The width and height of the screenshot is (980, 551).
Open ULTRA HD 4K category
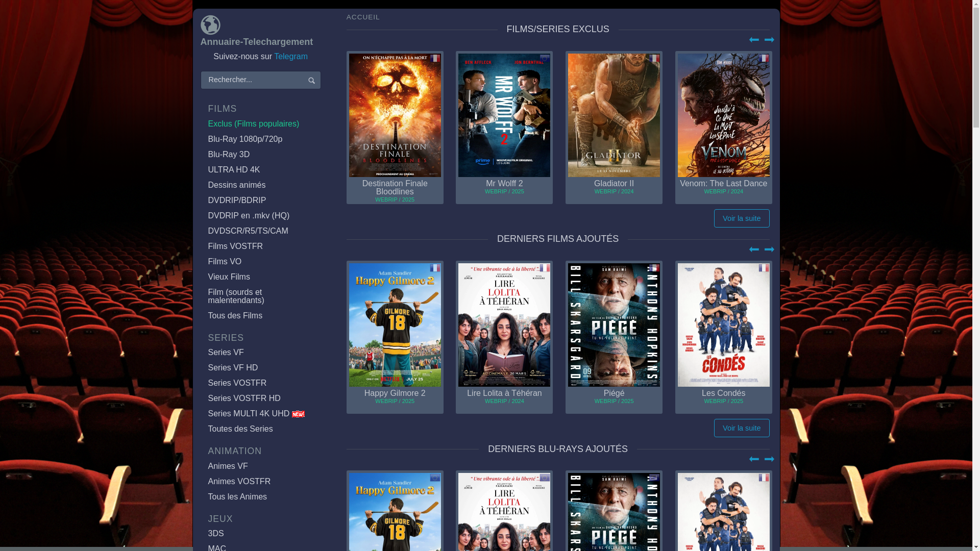(x=234, y=170)
